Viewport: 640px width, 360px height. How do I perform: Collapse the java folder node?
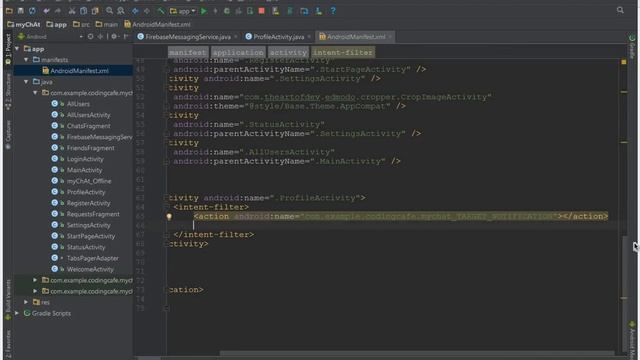pyautogui.click(x=26, y=82)
